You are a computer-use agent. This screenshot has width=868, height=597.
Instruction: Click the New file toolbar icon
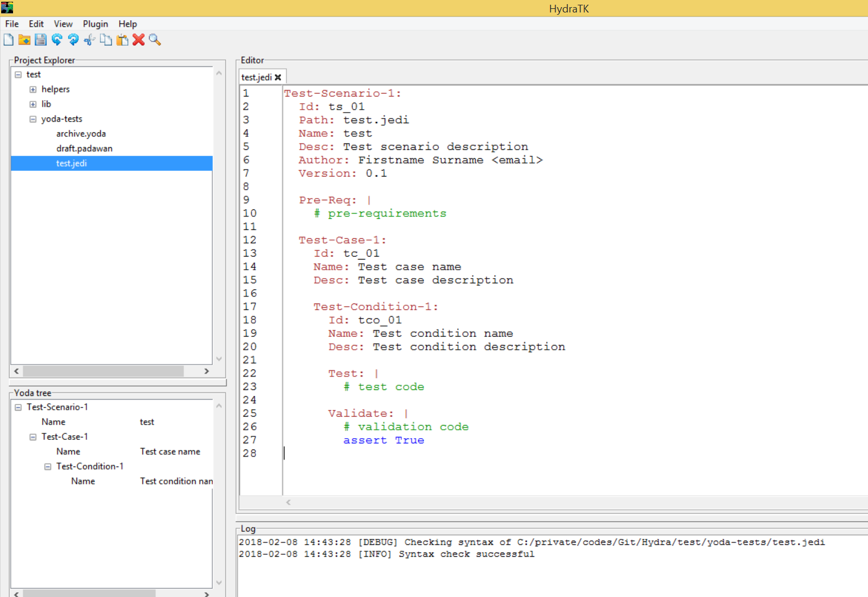click(x=8, y=40)
